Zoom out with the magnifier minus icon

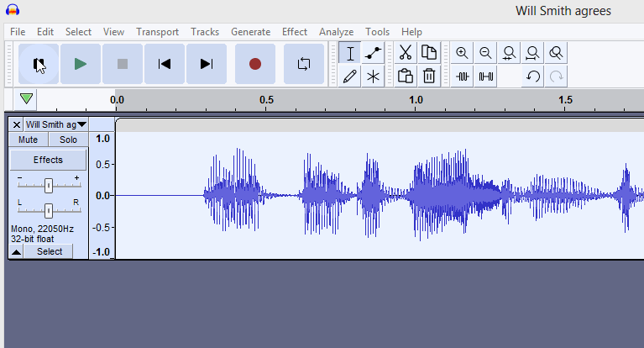pos(485,53)
